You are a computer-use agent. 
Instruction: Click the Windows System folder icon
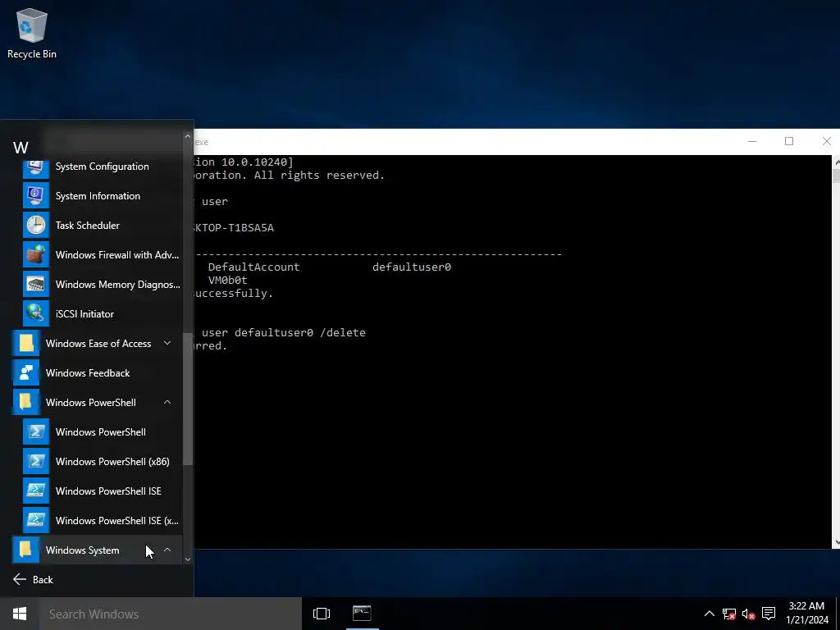click(25, 550)
